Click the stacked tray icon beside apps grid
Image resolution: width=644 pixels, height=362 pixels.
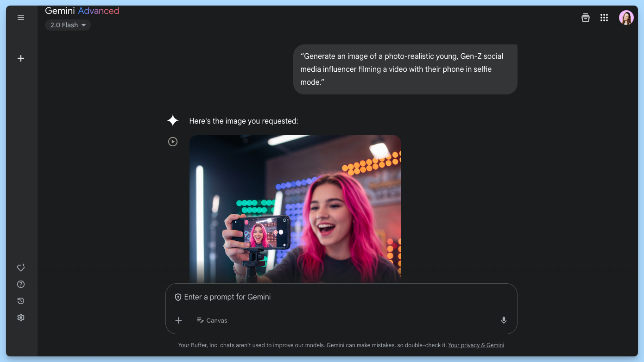click(586, 18)
